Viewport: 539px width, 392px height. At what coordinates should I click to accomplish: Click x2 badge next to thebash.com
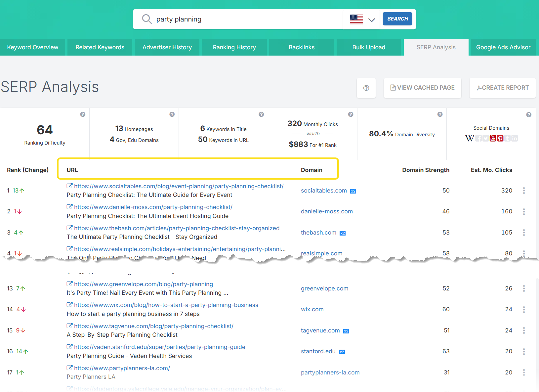(343, 233)
